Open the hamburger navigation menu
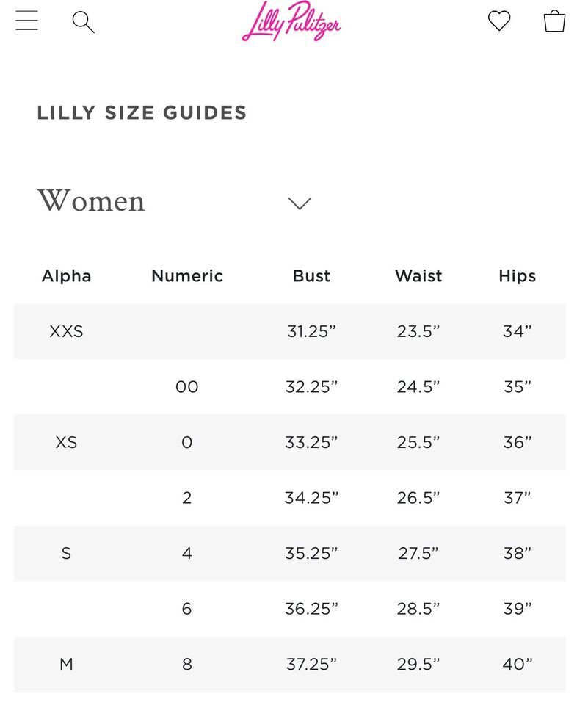 (26, 21)
